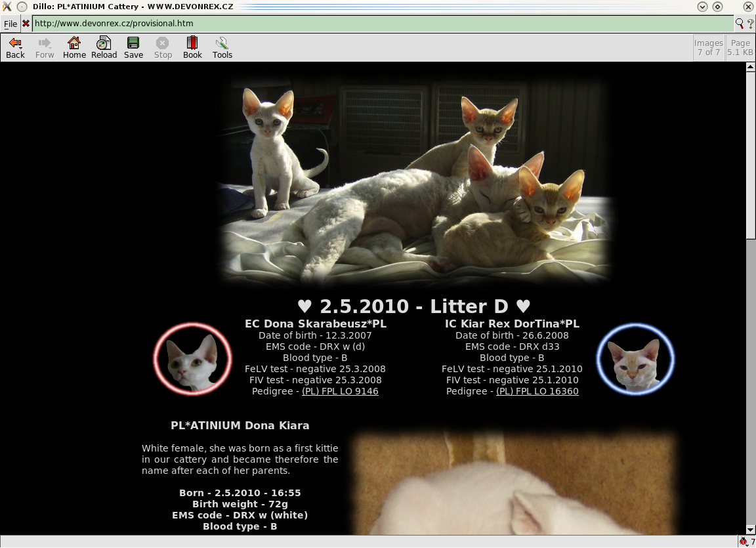Minimize the Dillo window
The width and height of the screenshot is (756, 548).
click(702, 7)
